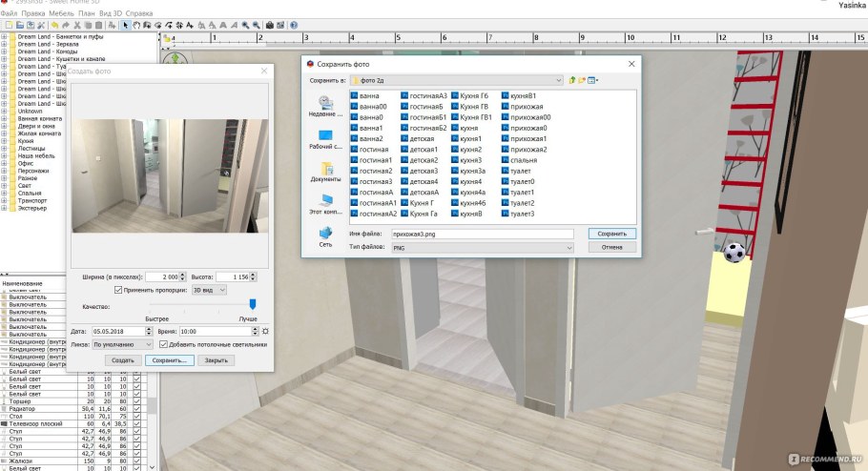Screen dimensions: 868x471
Task: Click the undo arrow in toolbar
Action: pyautogui.click(x=55, y=25)
